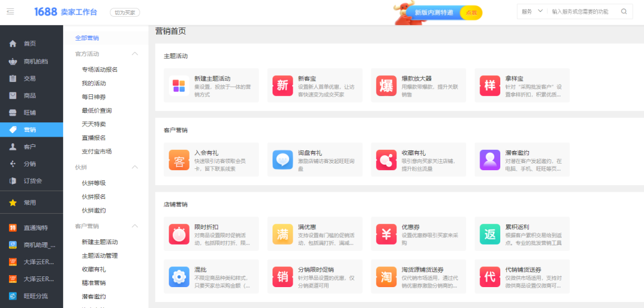Collapse the 官方活动 section
Viewport: 644px width, 308px height.
coord(135,54)
